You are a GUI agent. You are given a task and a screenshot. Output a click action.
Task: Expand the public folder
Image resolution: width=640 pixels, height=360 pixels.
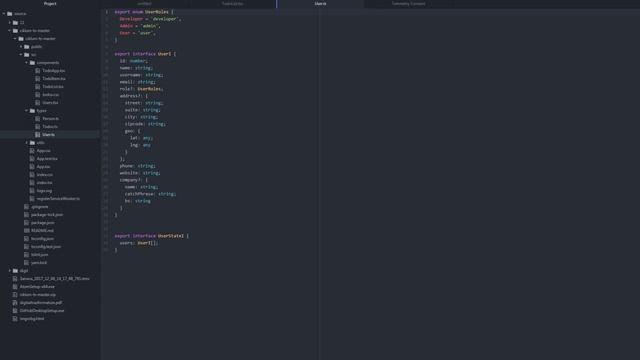click(21, 47)
